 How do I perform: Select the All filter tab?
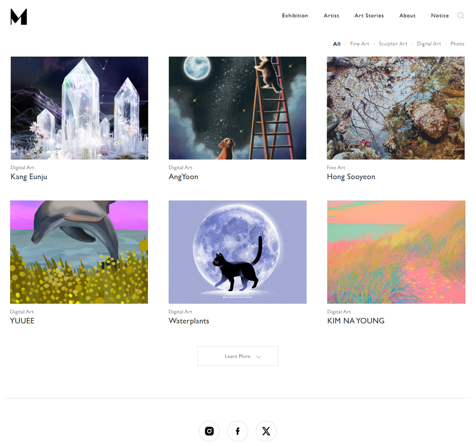(337, 43)
